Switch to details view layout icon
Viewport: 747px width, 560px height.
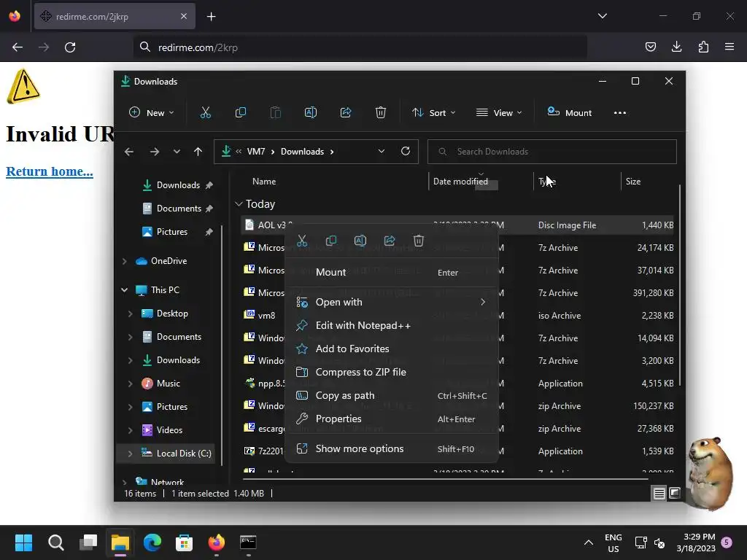[x=659, y=494]
